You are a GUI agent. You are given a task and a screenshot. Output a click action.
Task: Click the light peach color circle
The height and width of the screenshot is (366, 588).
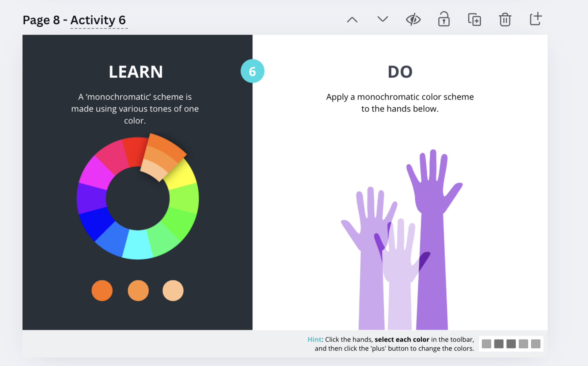click(x=173, y=291)
